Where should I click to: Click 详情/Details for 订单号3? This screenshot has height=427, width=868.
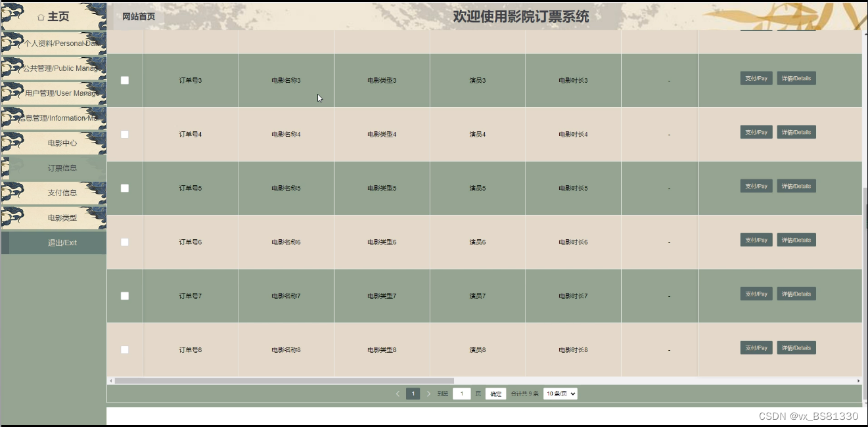[796, 78]
